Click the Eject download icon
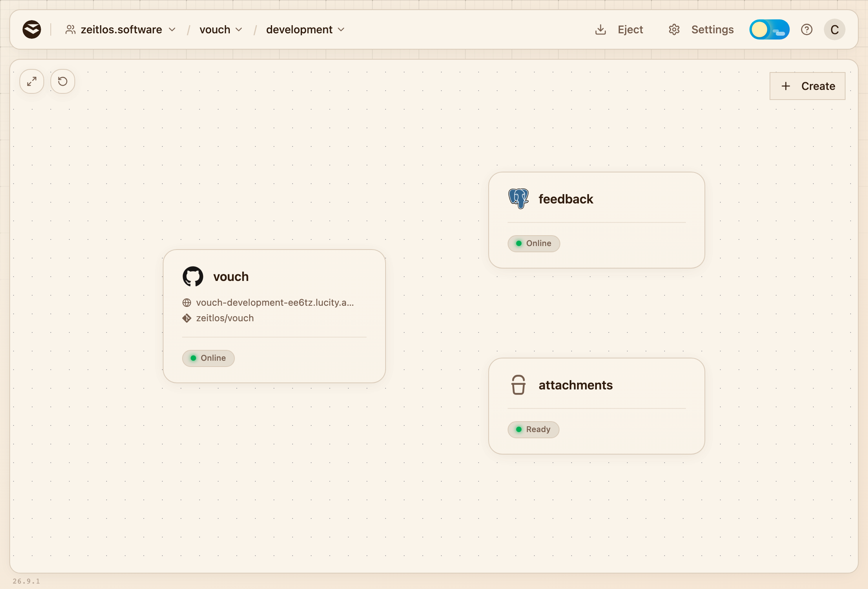This screenshot has width=868, height=589. pyautogui.click(x=601, y=29)
